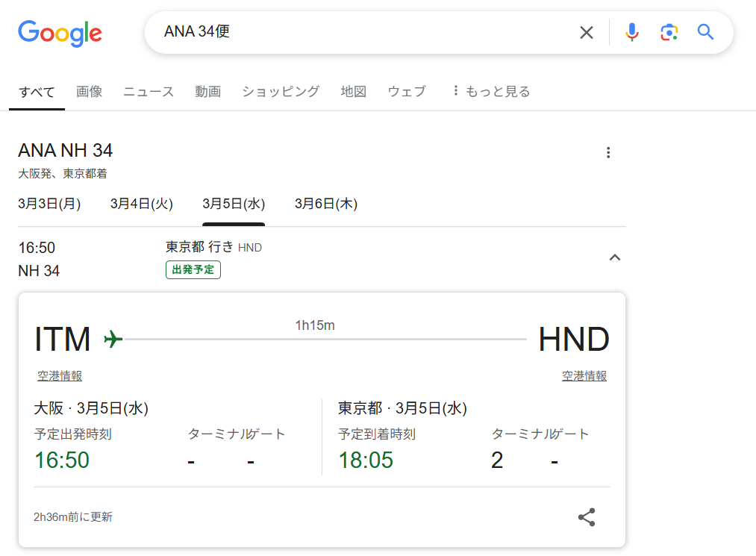The height and width of the screenshot is (556, 756).
Task: Start voice search with microphone icon
Action: pyautogui.click(x=631, y=32)
